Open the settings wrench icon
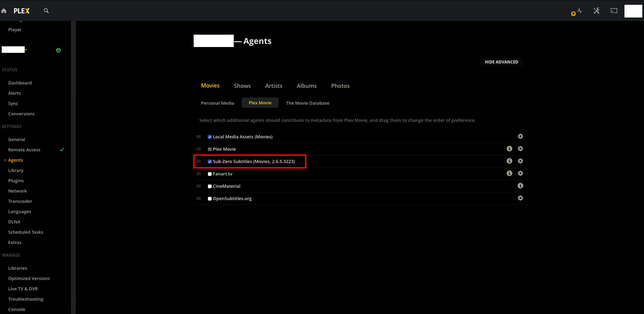The image size is (644, 314). [596, 11]
